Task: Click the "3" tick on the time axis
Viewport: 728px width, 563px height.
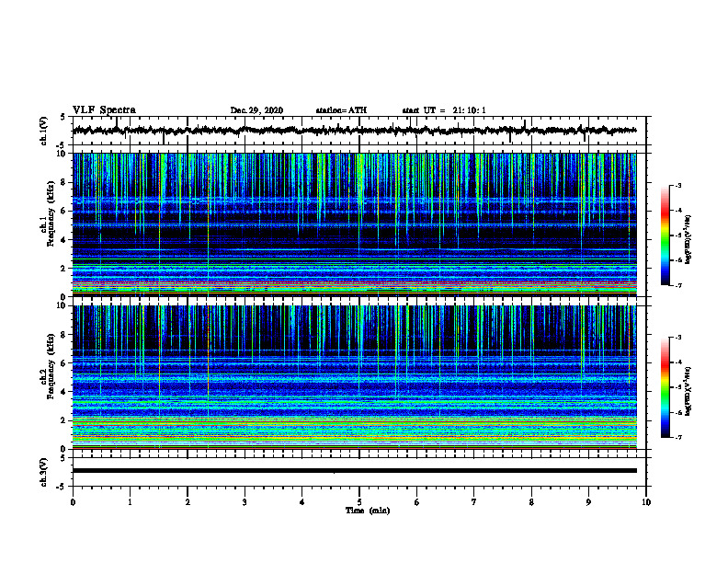Action: click(x=245, y=502)
